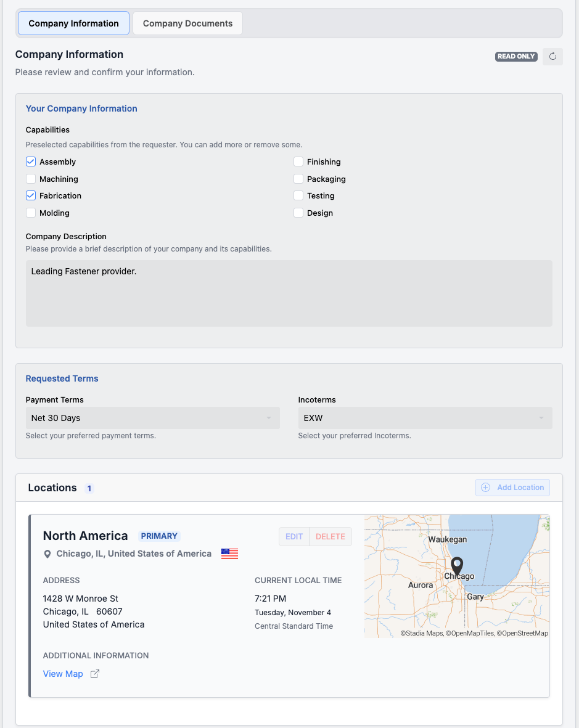
Task: Open the Payment Terms dropdown
Action: (x=152, y=417)
